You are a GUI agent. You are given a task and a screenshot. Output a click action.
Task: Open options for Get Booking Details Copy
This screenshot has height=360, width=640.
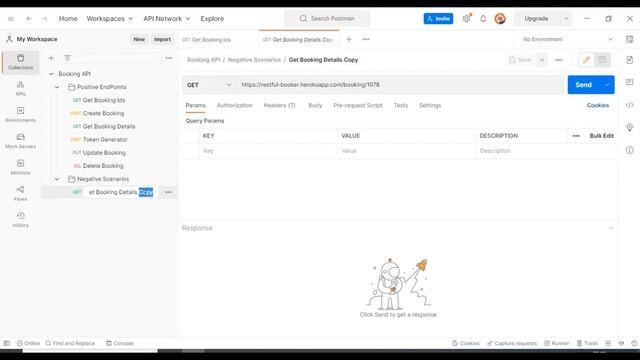[x=168, y=192]
